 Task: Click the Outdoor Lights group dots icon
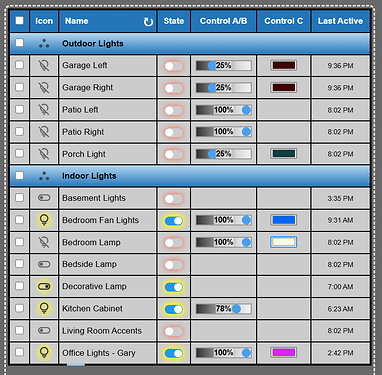44,43
